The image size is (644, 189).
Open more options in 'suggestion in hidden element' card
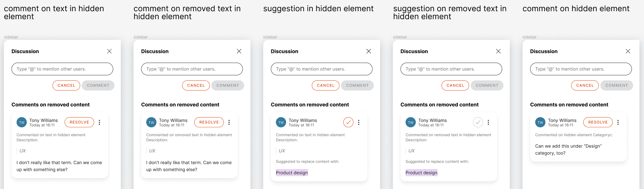359,122
